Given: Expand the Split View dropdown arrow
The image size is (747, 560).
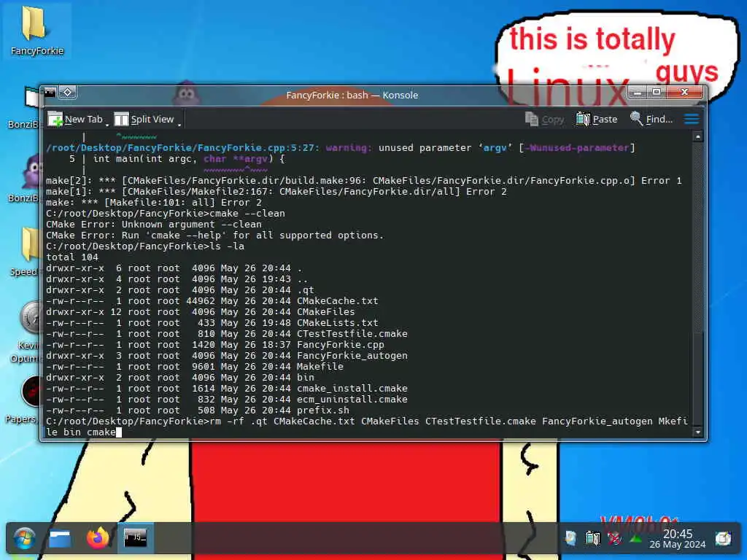Looking at the screenshot, I should [x=179, y=125].
